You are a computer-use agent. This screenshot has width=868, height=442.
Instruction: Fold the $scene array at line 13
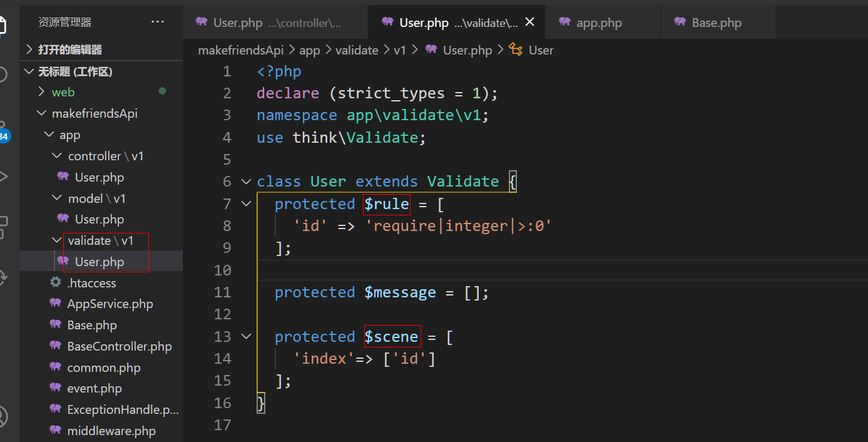pyautogui.click(x=246, y=337)
